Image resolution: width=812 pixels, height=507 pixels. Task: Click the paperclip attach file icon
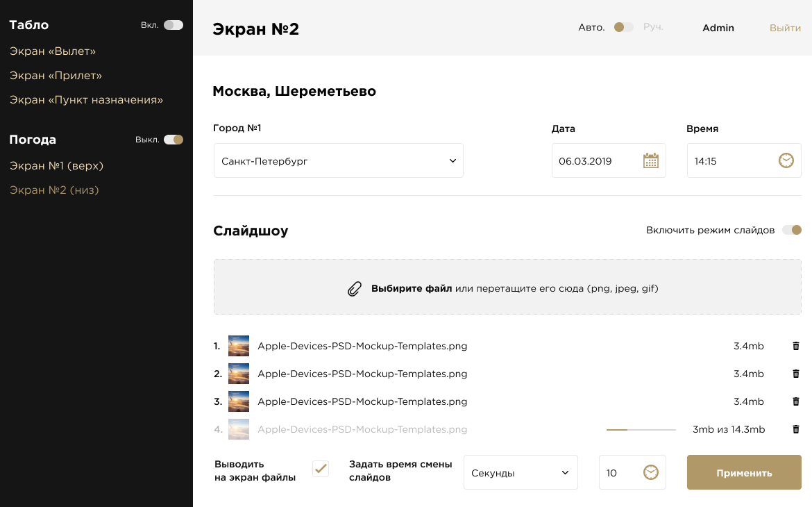[x=355, y=289]
